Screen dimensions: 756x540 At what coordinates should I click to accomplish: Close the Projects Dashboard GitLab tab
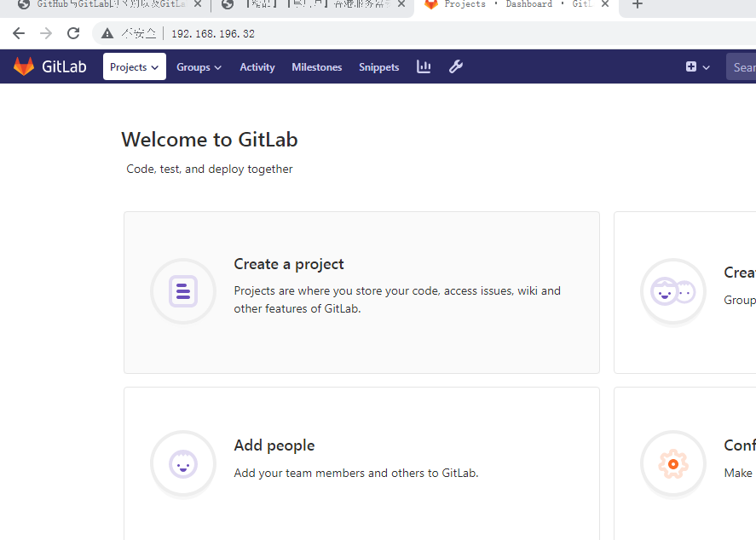605,4
